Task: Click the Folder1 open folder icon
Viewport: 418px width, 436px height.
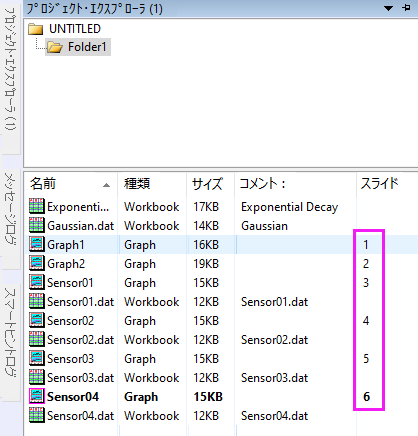Action: (x=55, y=47)
